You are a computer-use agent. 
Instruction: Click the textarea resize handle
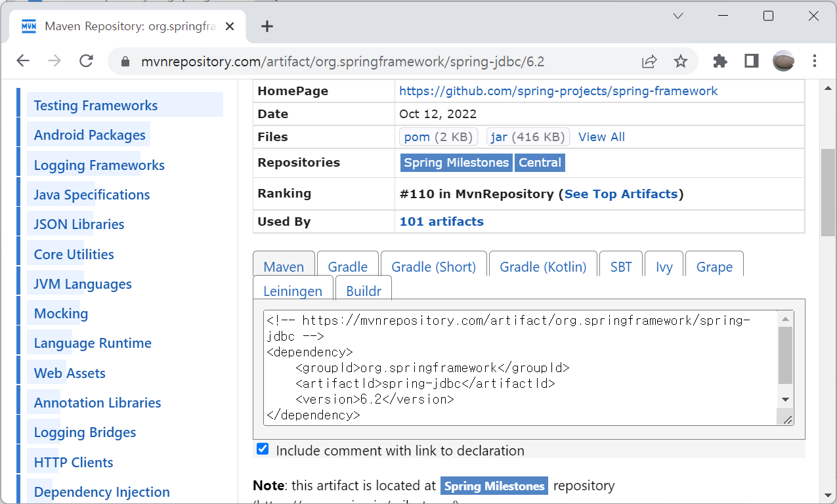click(787, 419)
